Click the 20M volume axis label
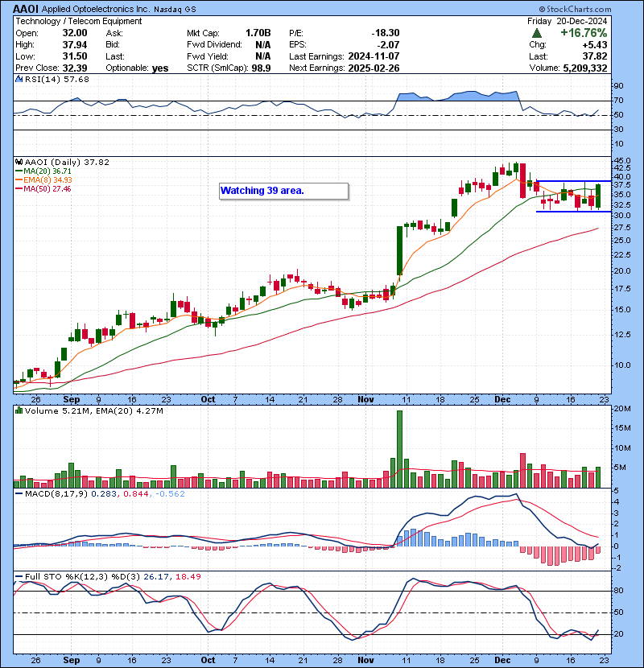The image size is (644, 668). (621, 409)
